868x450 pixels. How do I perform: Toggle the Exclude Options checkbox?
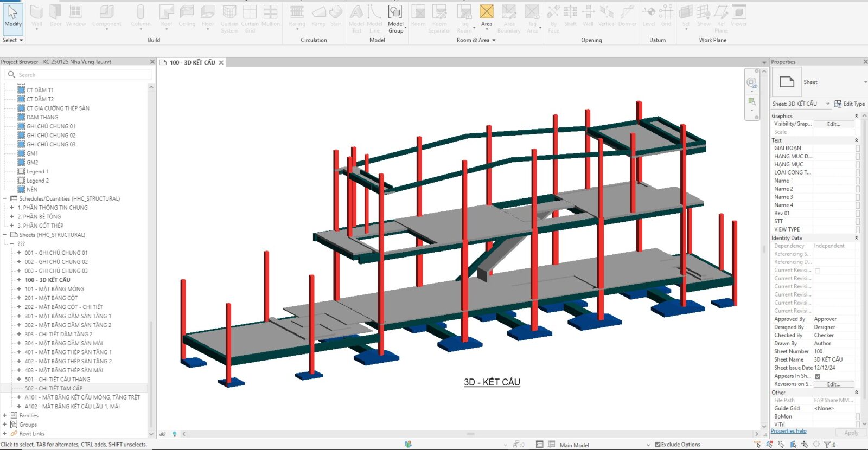[x=658, y=445]
